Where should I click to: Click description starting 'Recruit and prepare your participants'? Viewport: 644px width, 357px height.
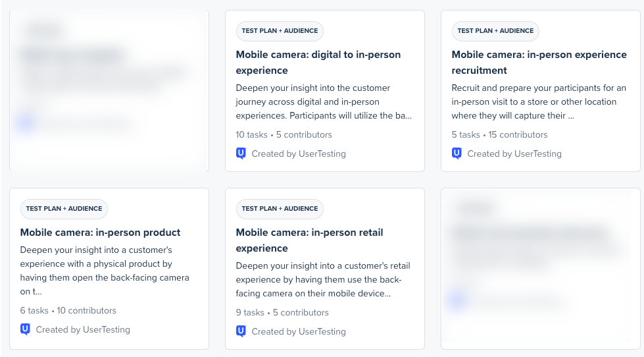click(539, 101)
